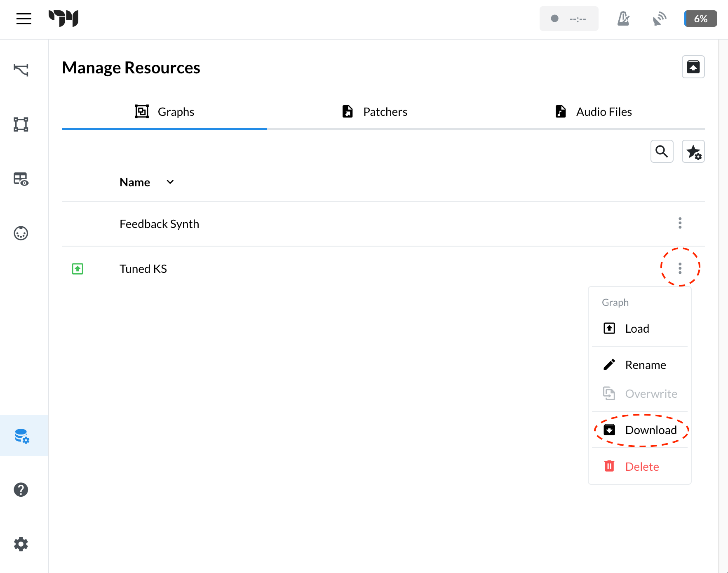Switch to the Graphs tab
728x573 pixels.
[x=164, y=112]
